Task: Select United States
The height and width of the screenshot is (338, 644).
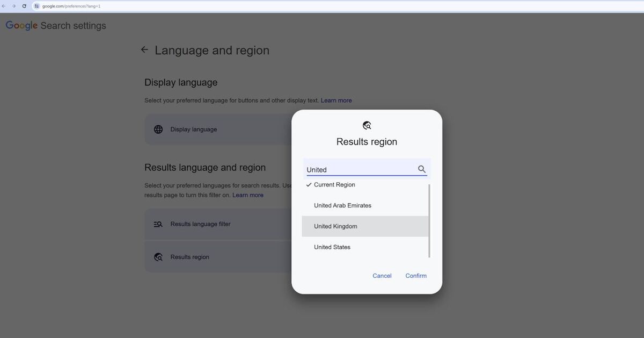Action: 365,247
